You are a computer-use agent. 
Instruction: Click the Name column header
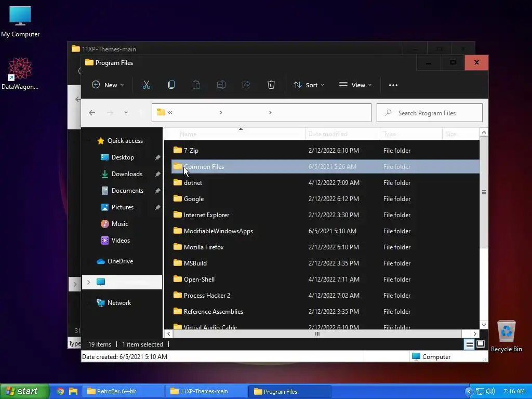[x=234, y=134]
